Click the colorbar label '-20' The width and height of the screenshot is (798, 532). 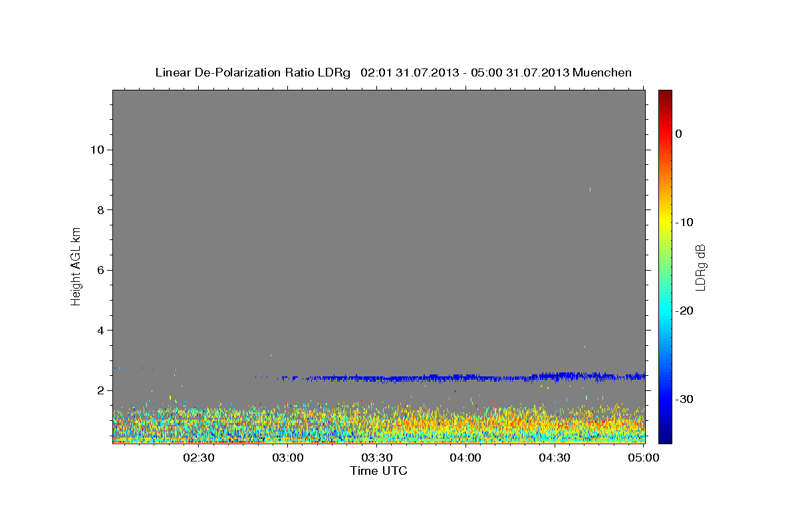click(x=685, y=311)
